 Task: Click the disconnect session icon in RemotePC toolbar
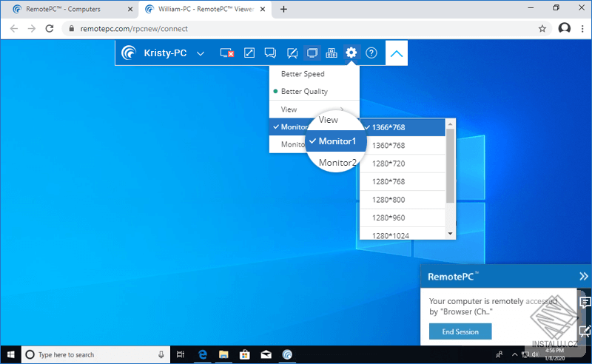(227, 53)
